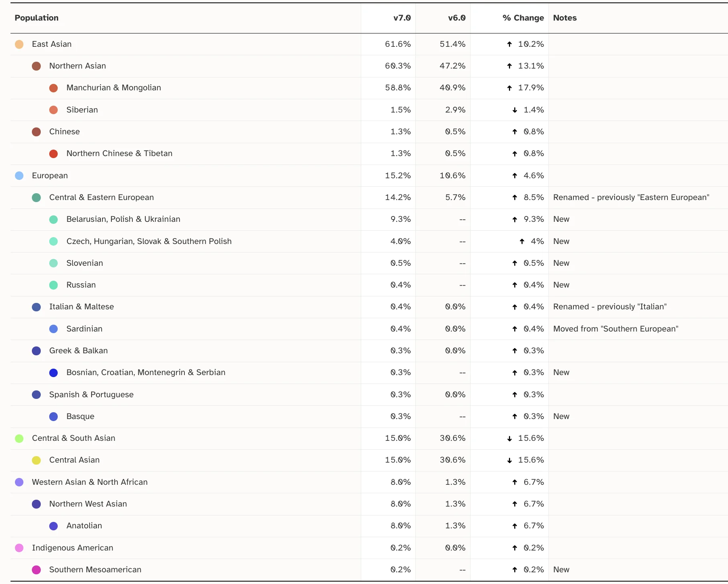Click the note Renamed - previously "Eastern European"
Viewport: 728px width, 584px height.
point(631,197)
